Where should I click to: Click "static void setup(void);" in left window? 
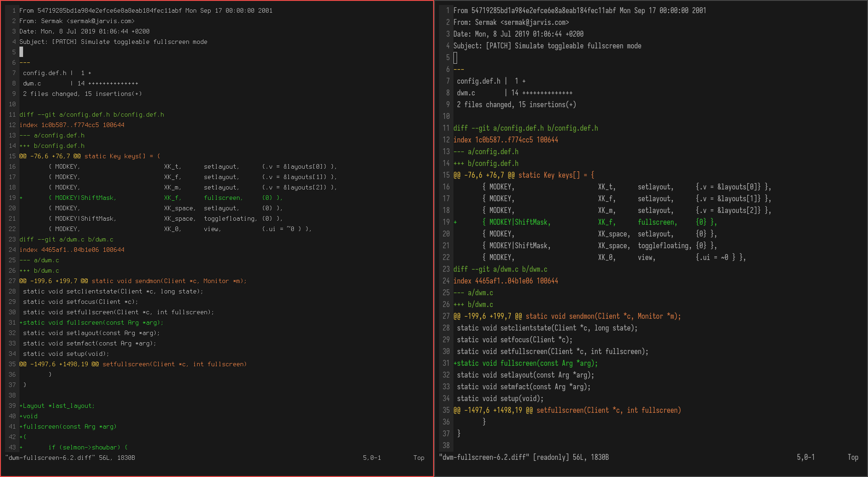coord(66,354)
